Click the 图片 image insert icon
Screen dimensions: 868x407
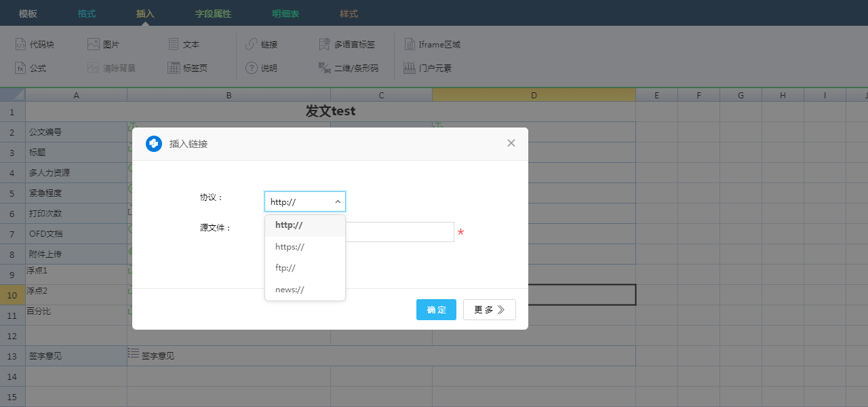pos(94,45)
